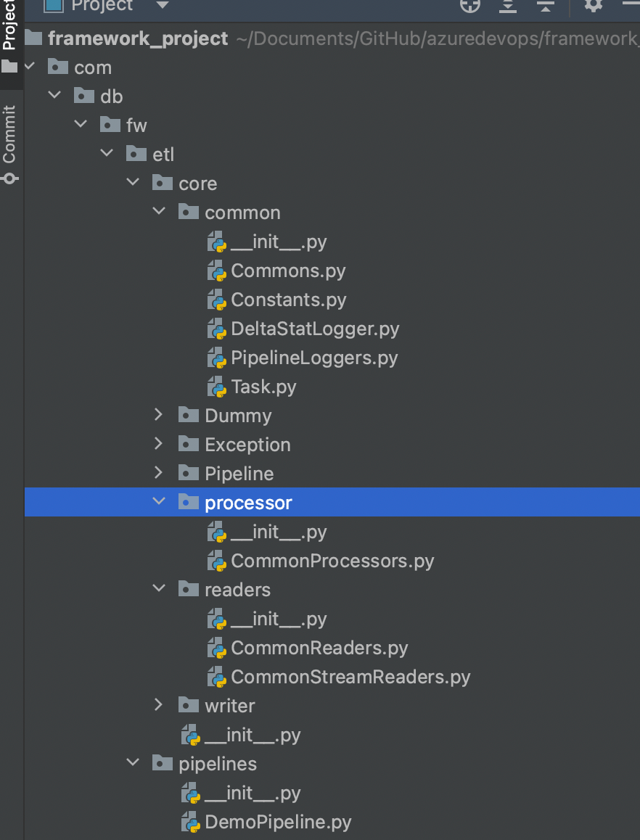Click the Python file icon beside Task.py
This screenshot has height=840, width=640.
pyautogui.click(x=216, y=387)
